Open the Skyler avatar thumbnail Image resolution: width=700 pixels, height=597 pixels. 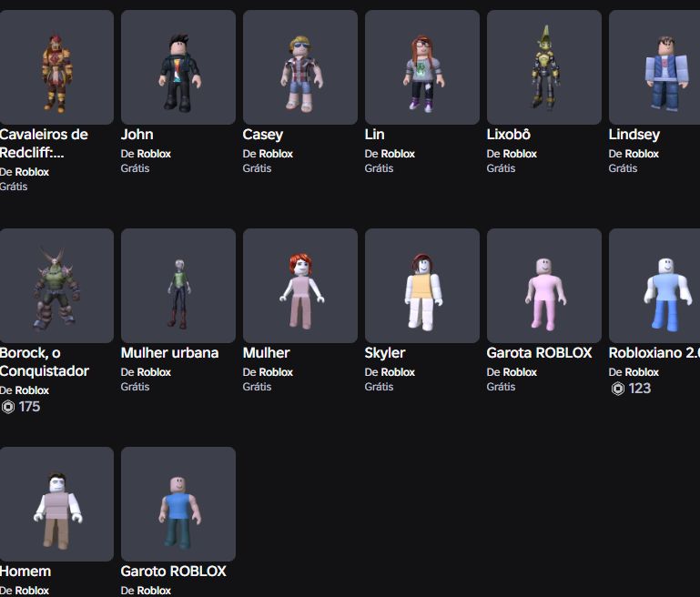click(421, 286)
